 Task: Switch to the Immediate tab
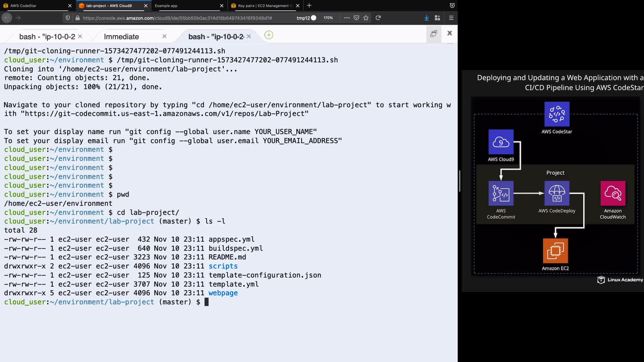[121, 37]
